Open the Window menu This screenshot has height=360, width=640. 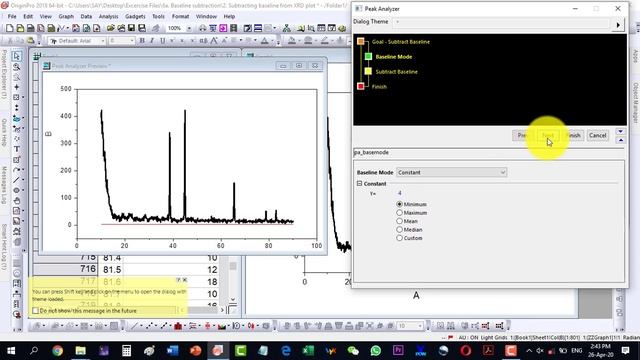[206, 16]
